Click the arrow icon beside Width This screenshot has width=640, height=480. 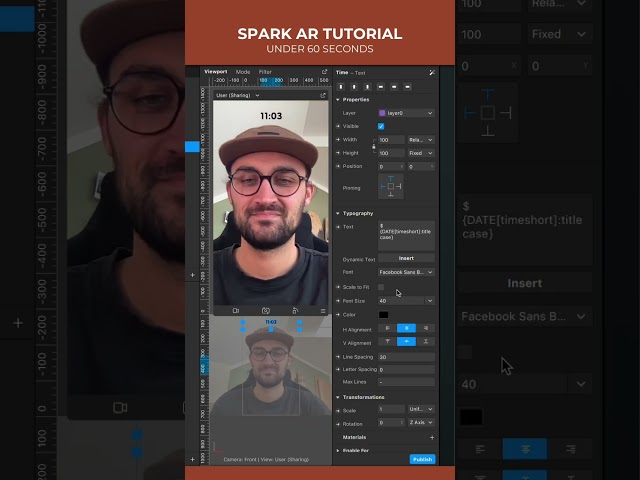click(338, 140)
